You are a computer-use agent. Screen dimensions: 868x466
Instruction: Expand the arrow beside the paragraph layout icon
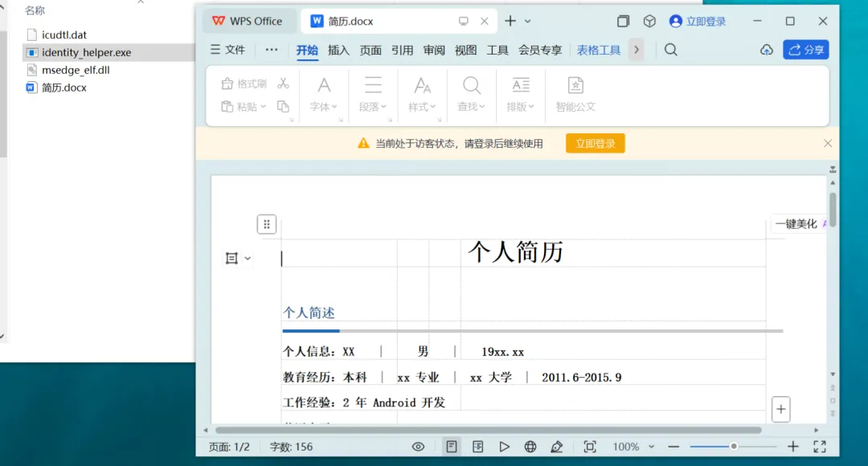(x=248, y=258)
